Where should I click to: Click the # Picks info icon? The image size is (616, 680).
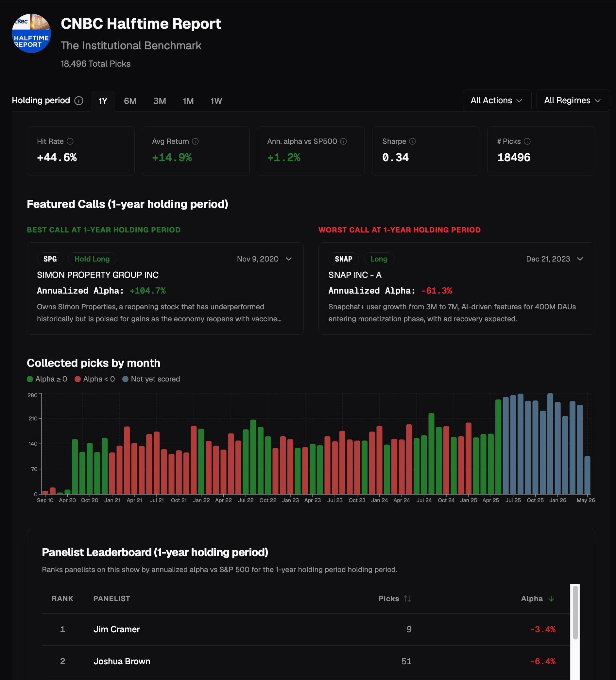527,141
